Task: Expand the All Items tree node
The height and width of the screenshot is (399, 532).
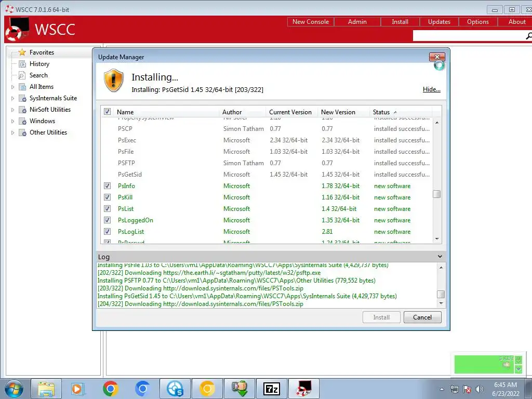Action: tap(12, 87)
